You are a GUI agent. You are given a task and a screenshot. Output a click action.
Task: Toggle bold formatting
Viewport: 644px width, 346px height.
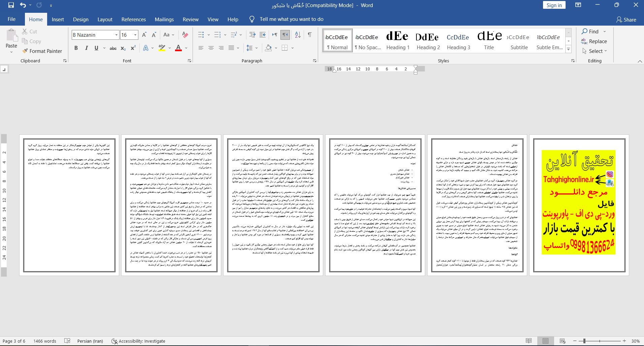[76, 48]
